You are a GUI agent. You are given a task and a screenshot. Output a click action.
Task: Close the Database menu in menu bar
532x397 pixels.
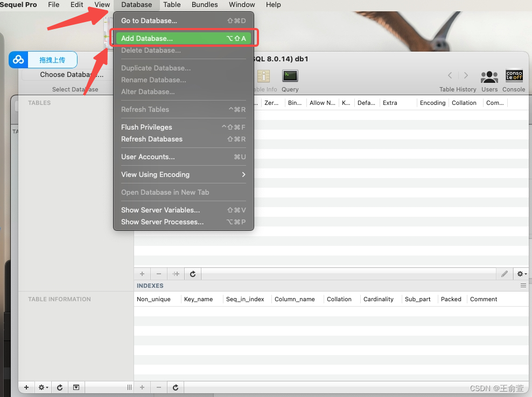click(136, 5)
